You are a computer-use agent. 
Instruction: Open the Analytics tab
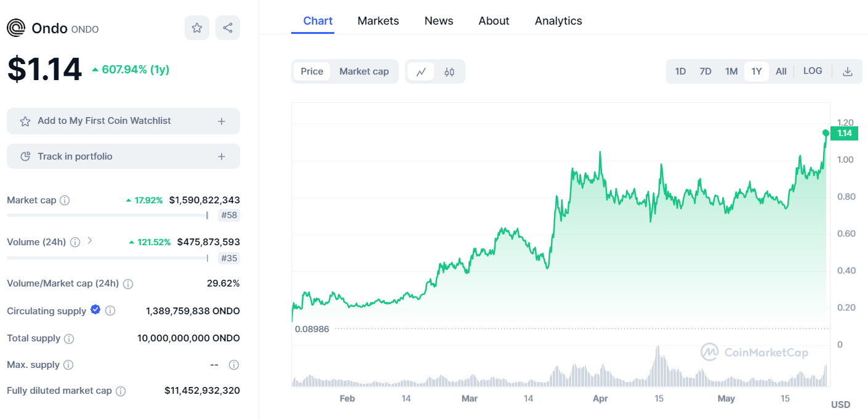pyautogui.click(x=558, y=21)
